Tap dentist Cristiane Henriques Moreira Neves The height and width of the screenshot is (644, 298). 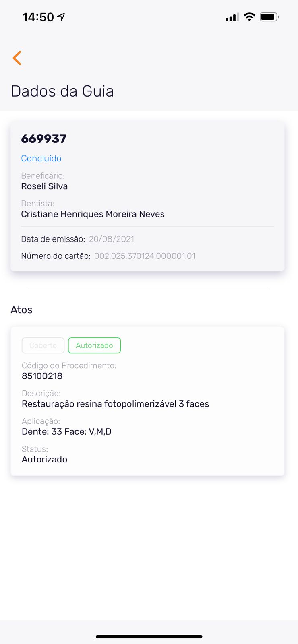(x=93, y=214)
